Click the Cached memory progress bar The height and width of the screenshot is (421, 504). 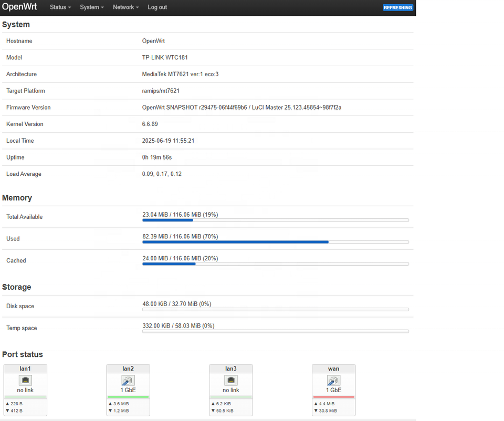[275, 264]
